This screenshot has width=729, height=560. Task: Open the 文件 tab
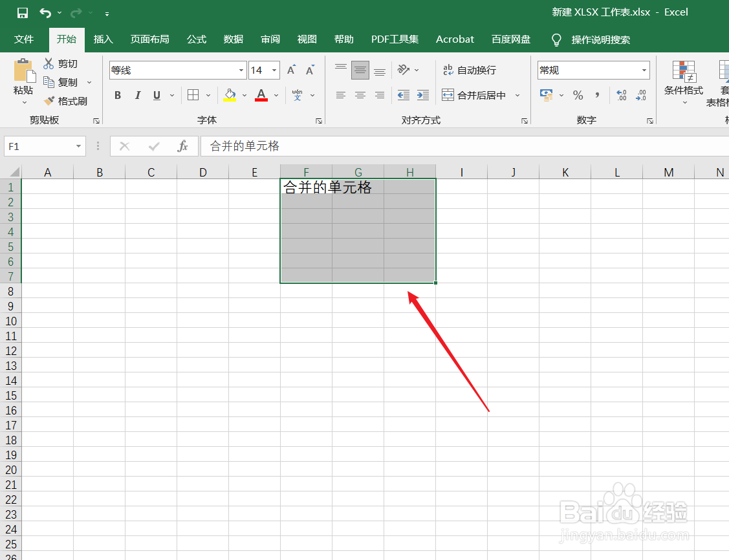24,39
